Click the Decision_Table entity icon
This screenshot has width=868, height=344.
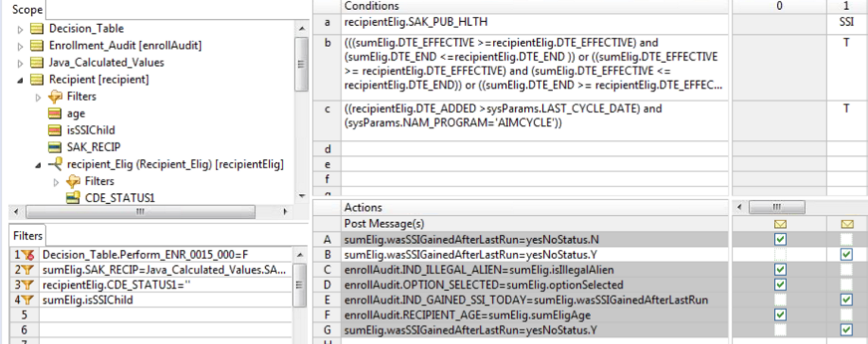tap(36, 29)
